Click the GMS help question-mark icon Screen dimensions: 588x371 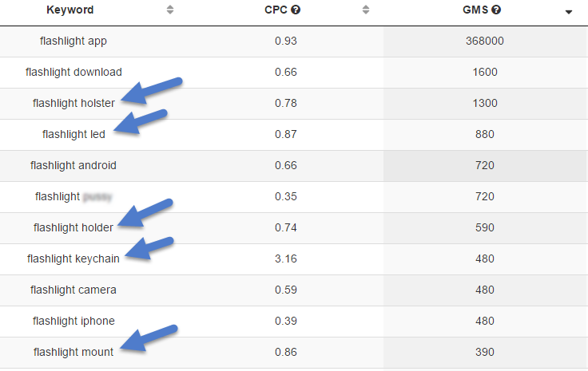[x=496, y=10]
